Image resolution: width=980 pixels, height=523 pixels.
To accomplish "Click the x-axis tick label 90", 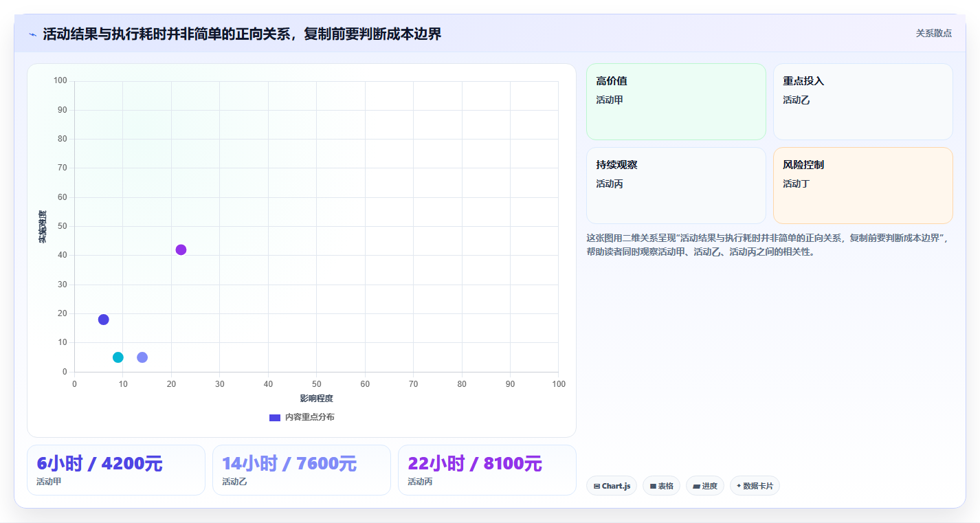I will pos(510,383).
